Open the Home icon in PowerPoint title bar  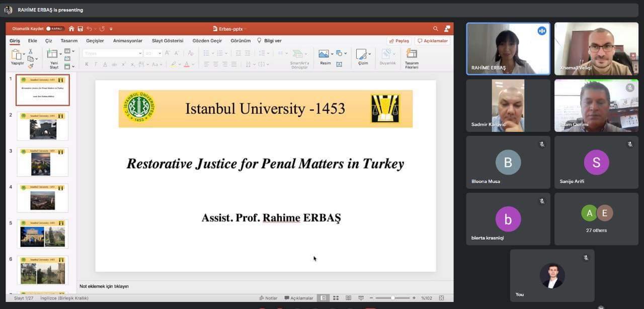71,29
